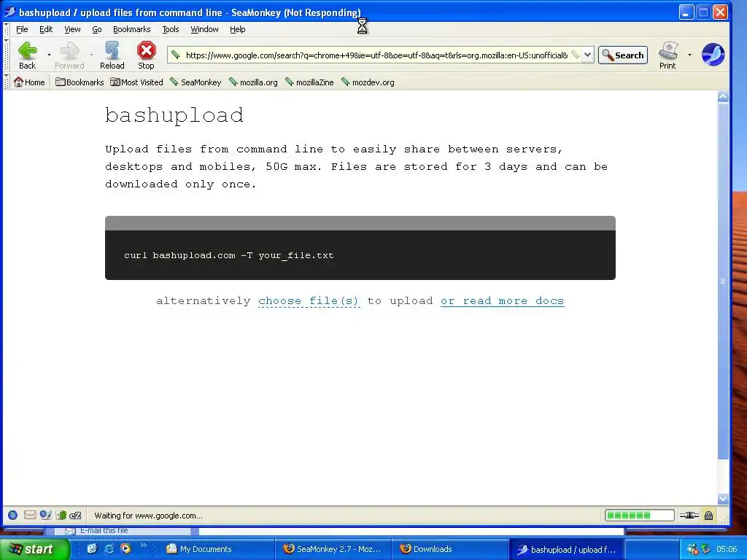This screenshot has height=560, width=747.
Task: Open SeaMonkey bookmark on toolbar
Action: [196, 82]
